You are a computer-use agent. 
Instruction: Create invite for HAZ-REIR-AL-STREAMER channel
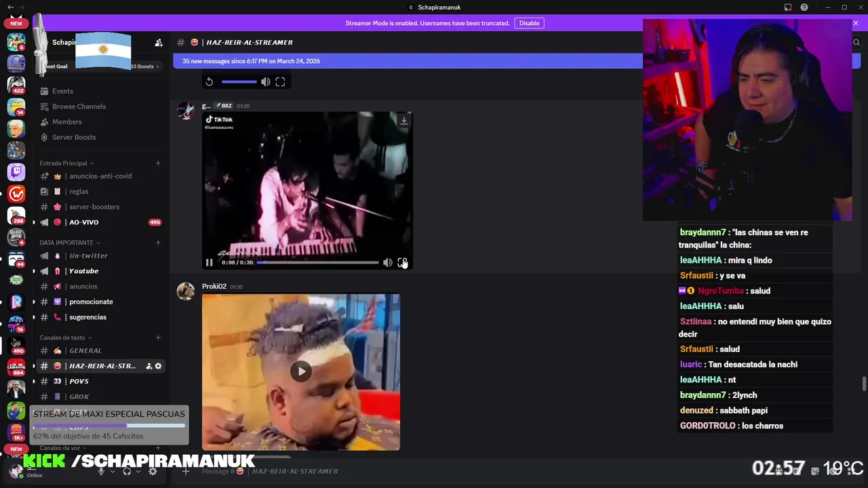point(149,366)
